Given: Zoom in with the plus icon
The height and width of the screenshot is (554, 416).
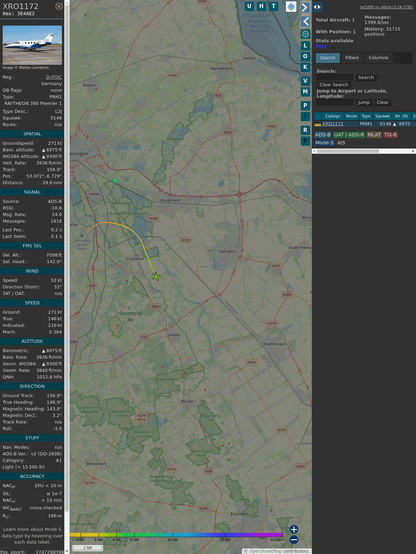Looking at the screenshot, I should pos(294,529).
